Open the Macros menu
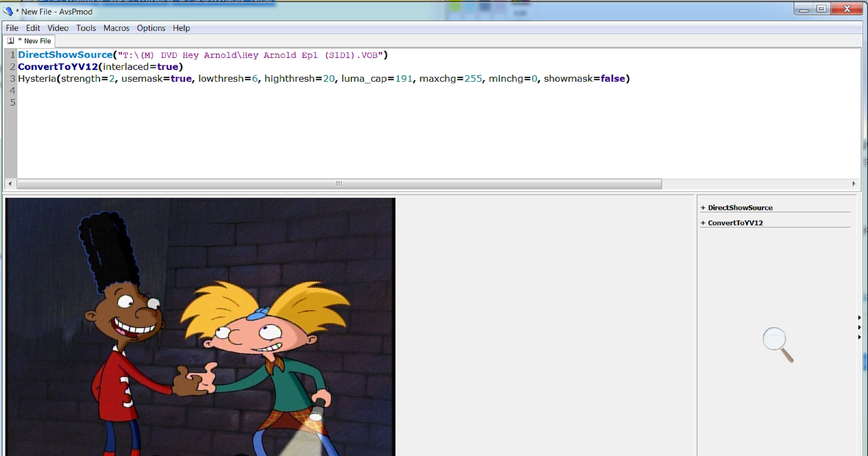 (116, 28)
